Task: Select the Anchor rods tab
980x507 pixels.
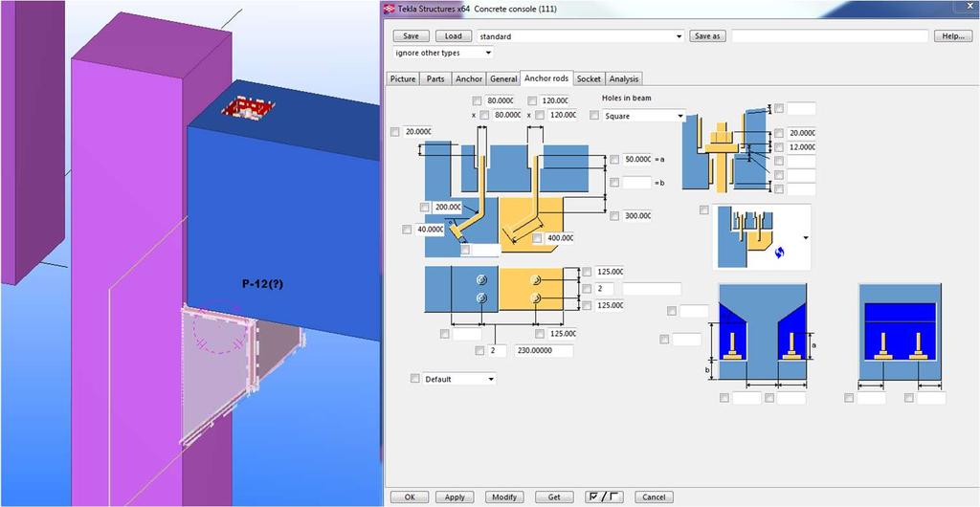Action: (x=546, y=78)
